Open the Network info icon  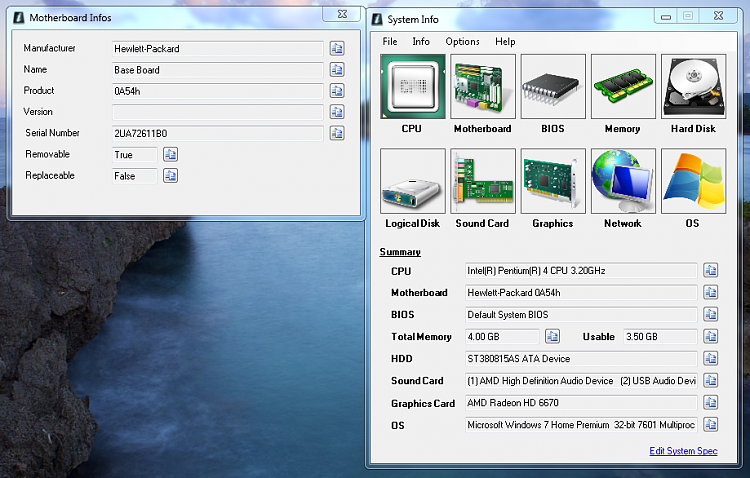(x=623, y=181)
